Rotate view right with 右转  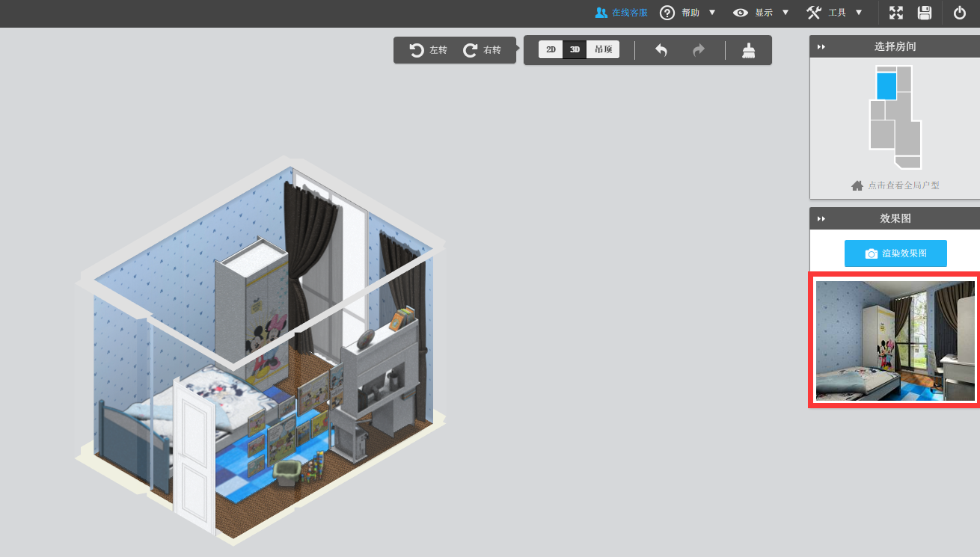[483, 50]
